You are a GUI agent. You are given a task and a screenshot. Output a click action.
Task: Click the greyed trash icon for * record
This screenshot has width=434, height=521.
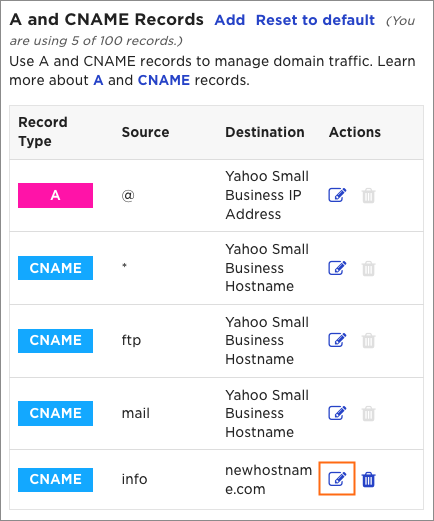point(368,268)
